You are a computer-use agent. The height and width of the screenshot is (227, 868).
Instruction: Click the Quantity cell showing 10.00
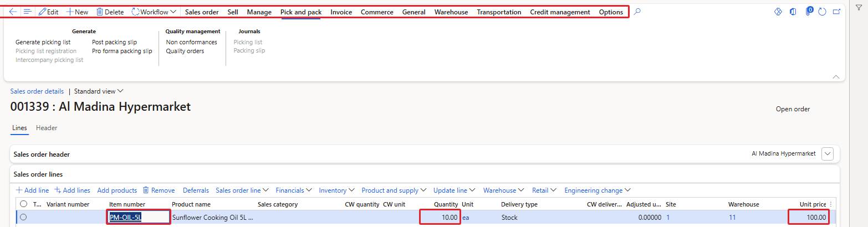click(x=440, y=218)
